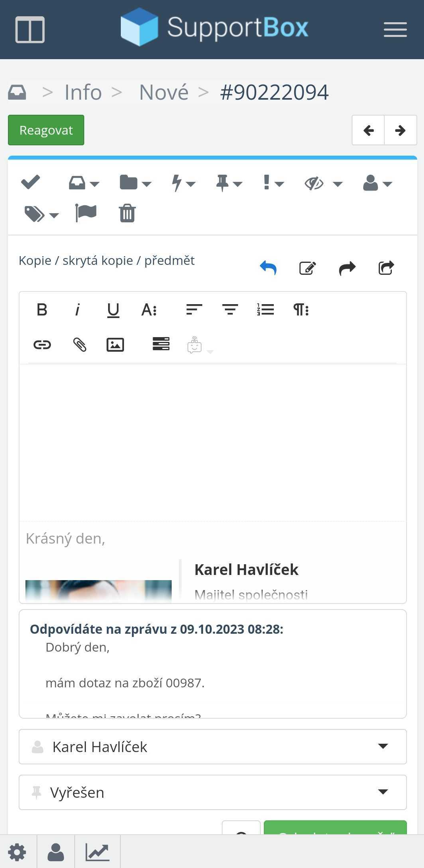Attach a file with paperclip

click(x=79, y=344)
